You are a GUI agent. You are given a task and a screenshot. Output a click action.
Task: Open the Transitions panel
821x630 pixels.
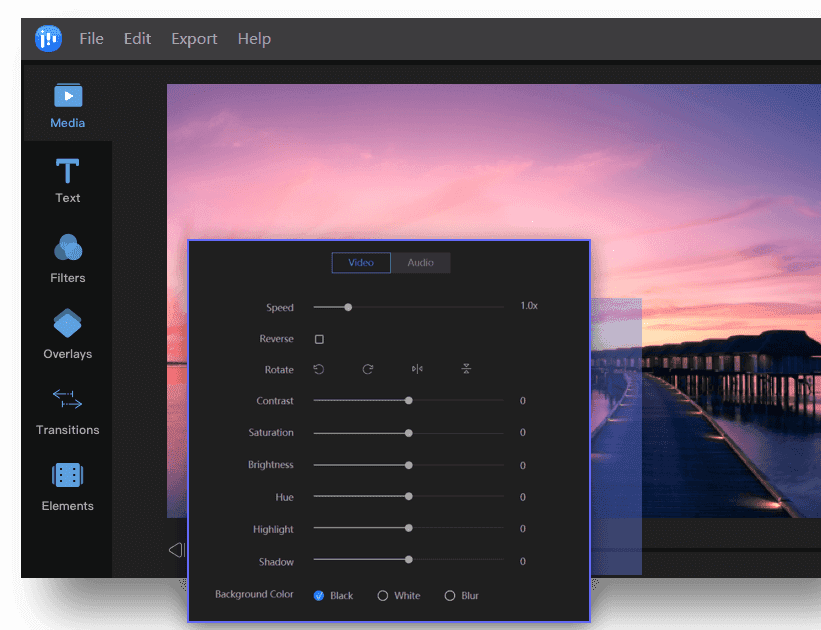pos(67,410)
